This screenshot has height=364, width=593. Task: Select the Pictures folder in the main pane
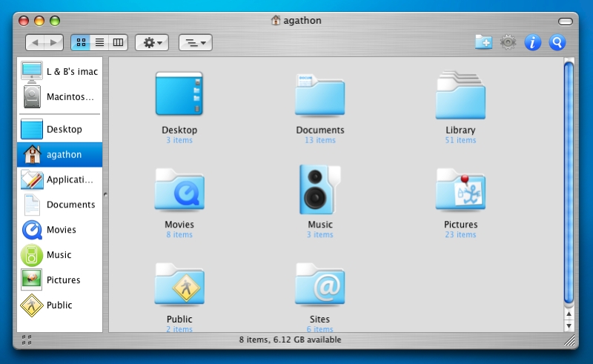click(x=460, y=190)
